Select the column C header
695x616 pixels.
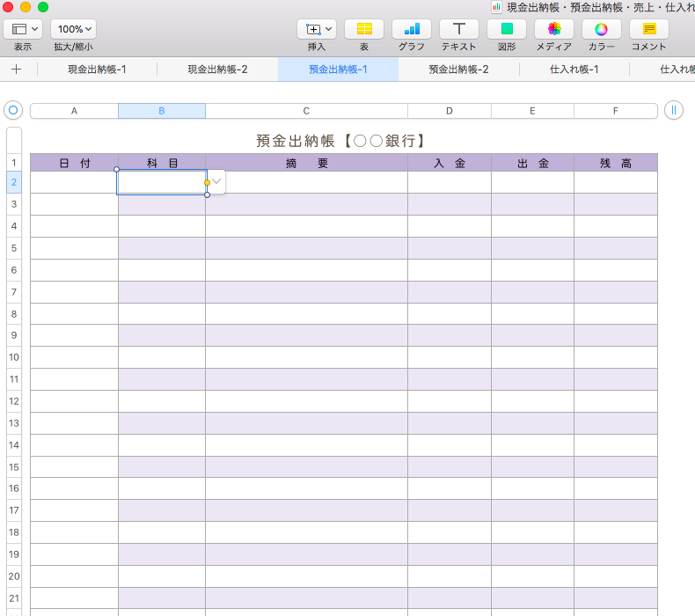click(306, 111)
